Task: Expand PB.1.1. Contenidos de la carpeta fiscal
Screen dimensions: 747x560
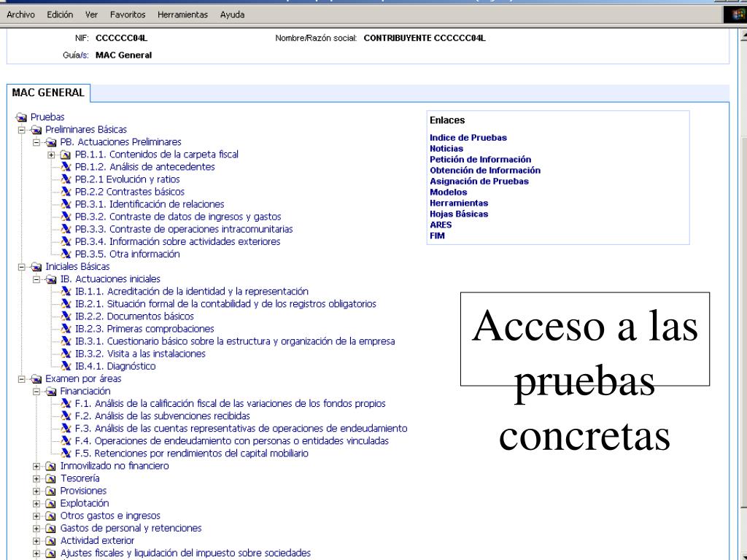Action: [x=51, y=155]
